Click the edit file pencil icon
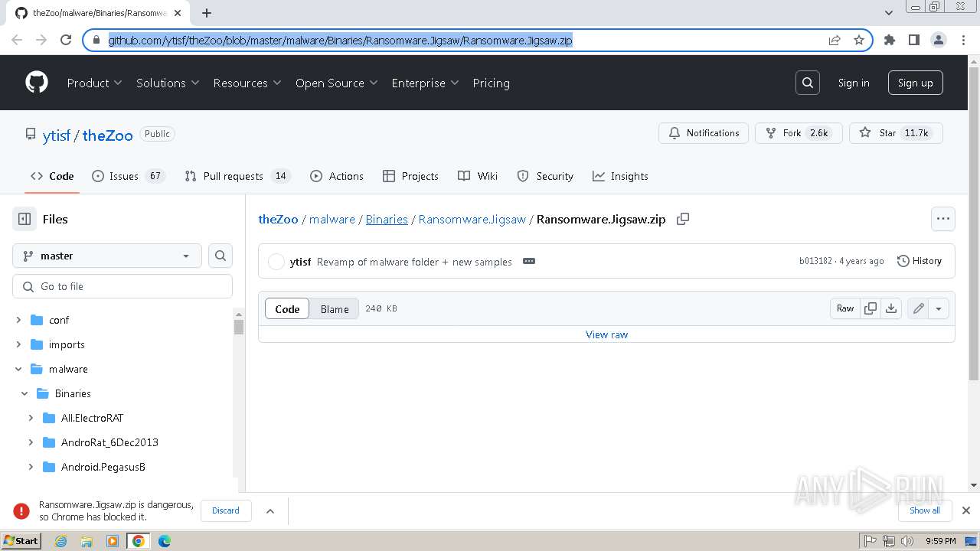980x551 pixels. point(918,308)
